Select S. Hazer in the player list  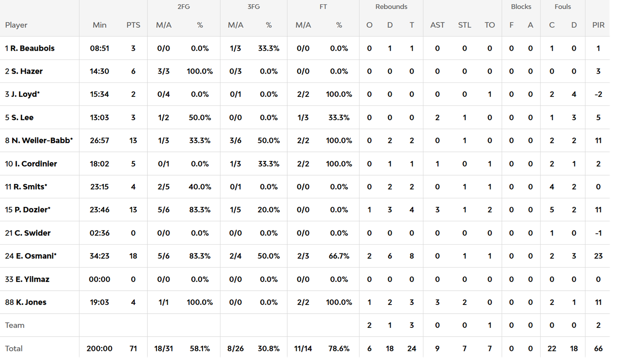[x=27, y=71]
